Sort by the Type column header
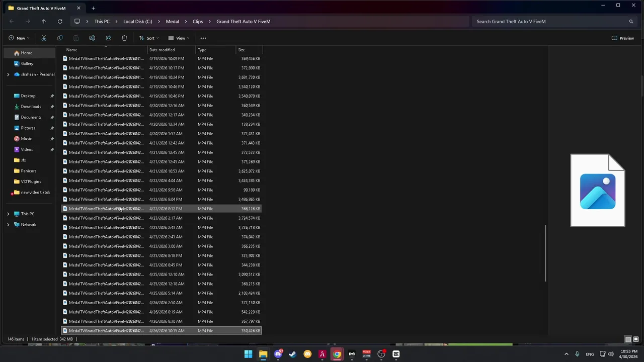This screenshot has width=644, height=362. 216,50
